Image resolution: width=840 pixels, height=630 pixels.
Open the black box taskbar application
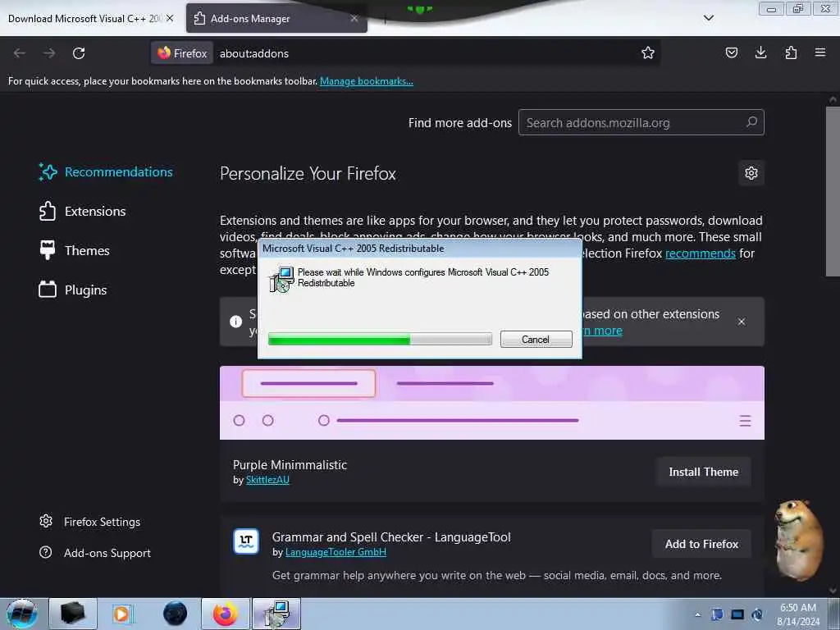click(x=73, y=614)
